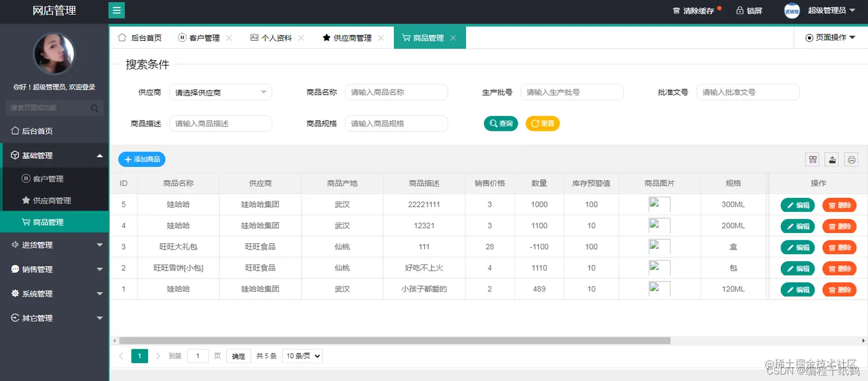This screenshot has width=868, height=381.
Task: Click the horizontal table scrollbar
Action: 394,340
